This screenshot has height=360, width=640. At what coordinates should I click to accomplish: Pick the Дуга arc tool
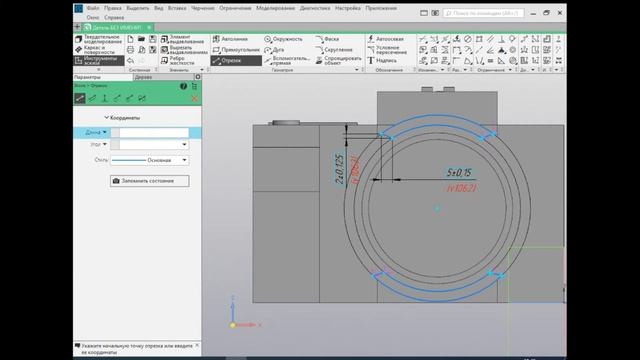[x=274, y=50]
